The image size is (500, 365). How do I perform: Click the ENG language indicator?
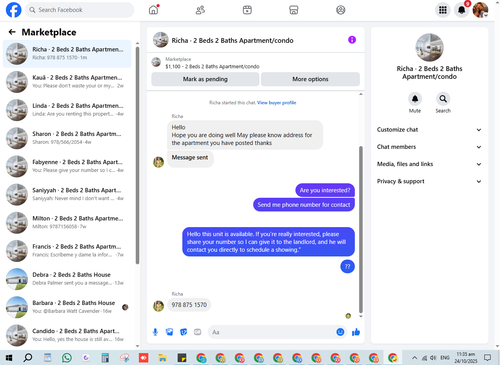[445, 358]
